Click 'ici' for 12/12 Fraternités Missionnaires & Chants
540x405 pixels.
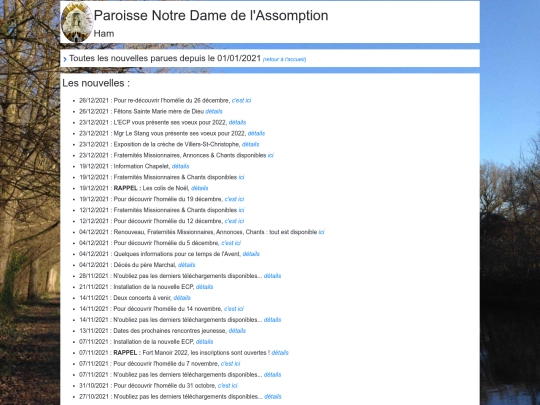click(x=241, y=210)
